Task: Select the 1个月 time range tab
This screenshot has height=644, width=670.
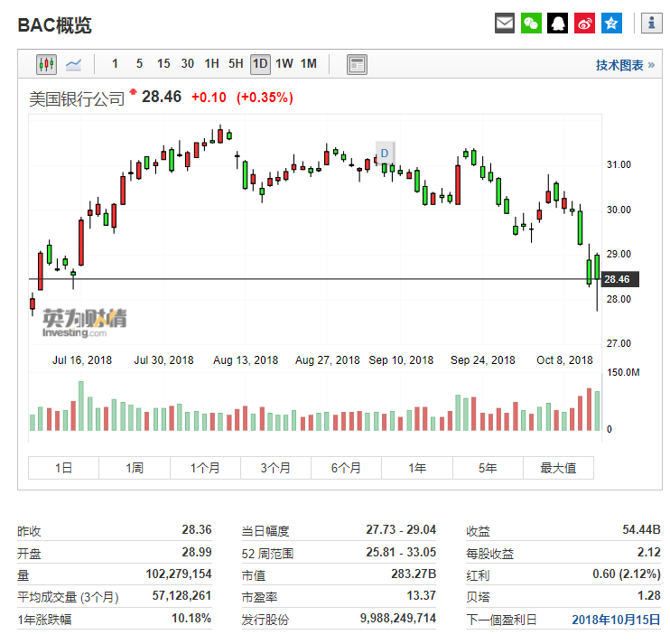Action: 205,468
